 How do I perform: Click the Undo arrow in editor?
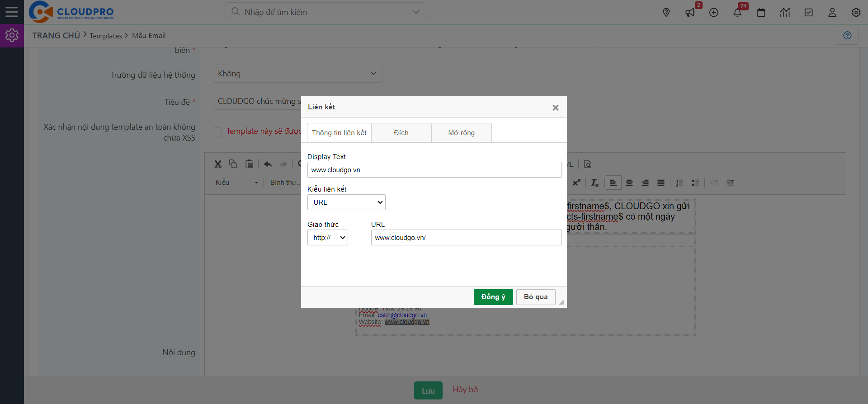(268, 164)
